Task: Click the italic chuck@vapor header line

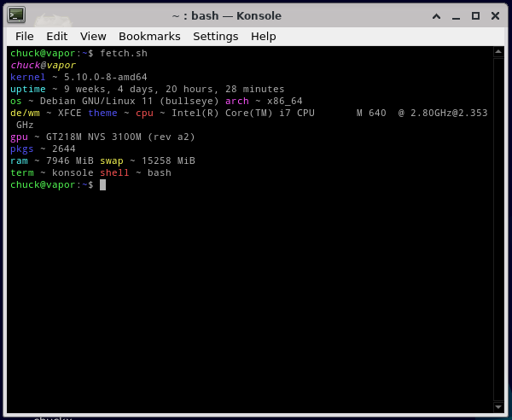Action: (43, 65)
